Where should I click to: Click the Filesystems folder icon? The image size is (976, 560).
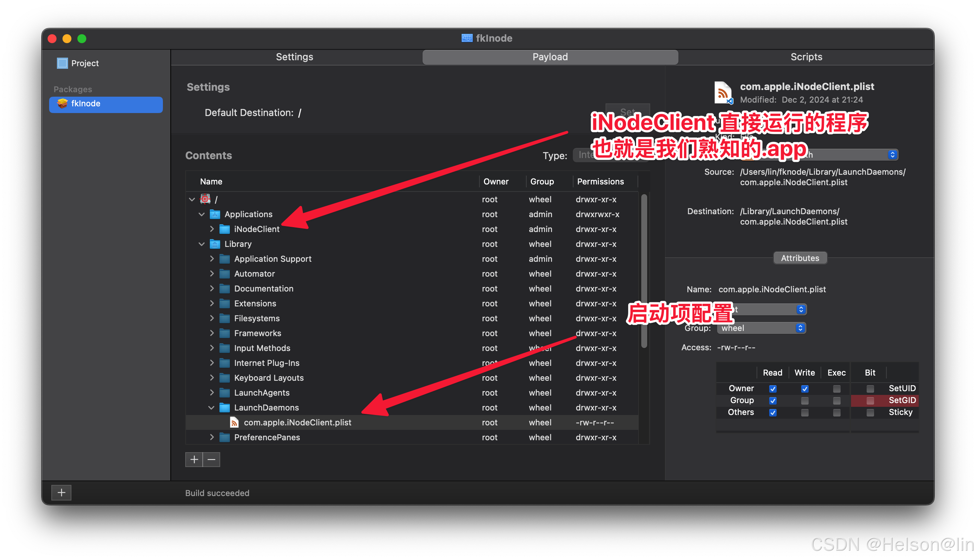click(224, 318)
